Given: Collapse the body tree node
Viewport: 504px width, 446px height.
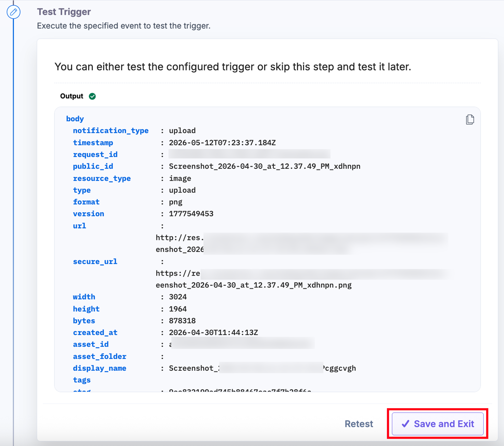Looking at the screenshot, I should pos(75,119).
